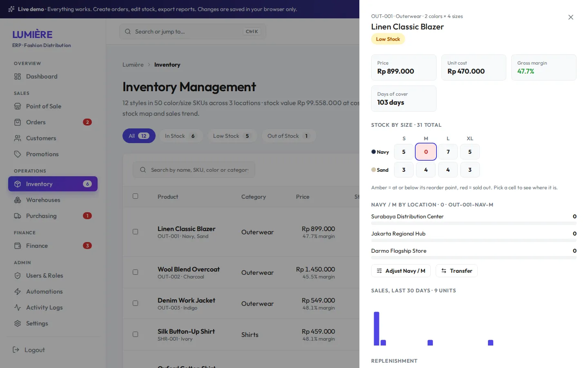Click the Sand color swatch dot

coord(373,170)
